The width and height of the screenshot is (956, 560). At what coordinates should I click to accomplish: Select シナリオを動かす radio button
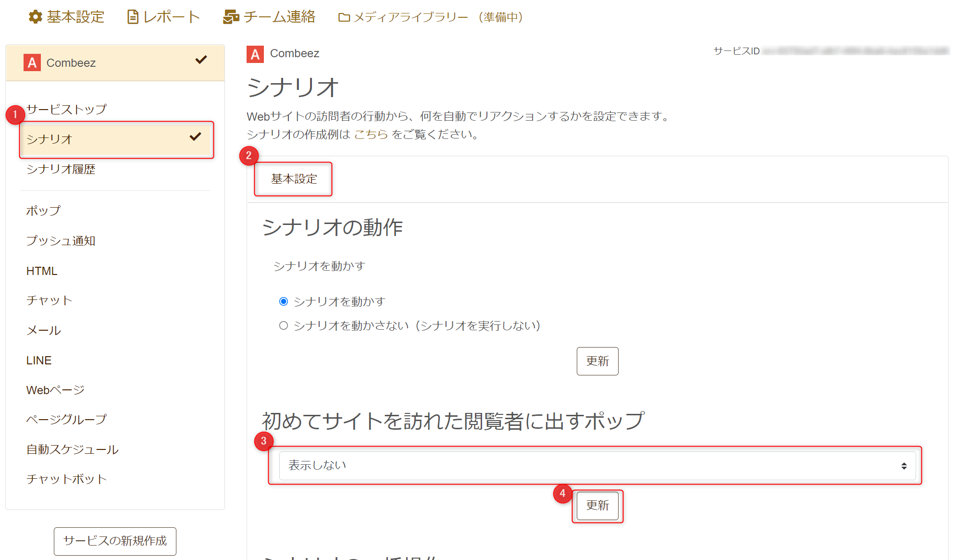(x=284, y=301)
